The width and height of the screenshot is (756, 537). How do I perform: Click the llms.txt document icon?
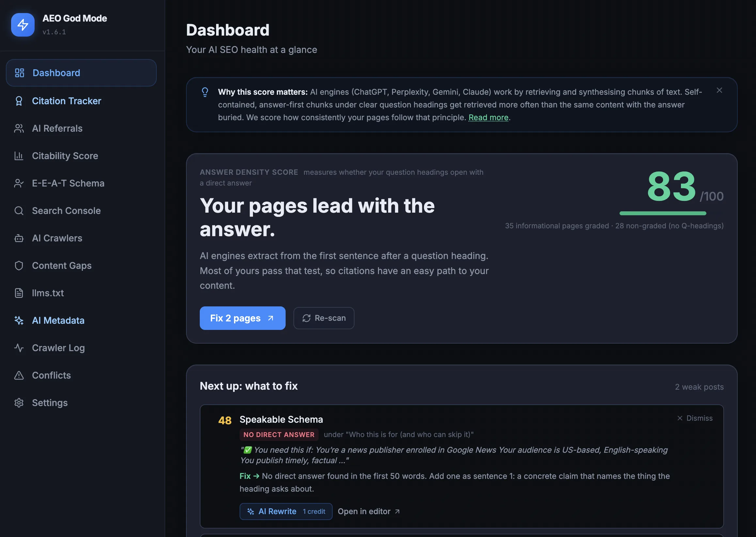coord(19,293)
